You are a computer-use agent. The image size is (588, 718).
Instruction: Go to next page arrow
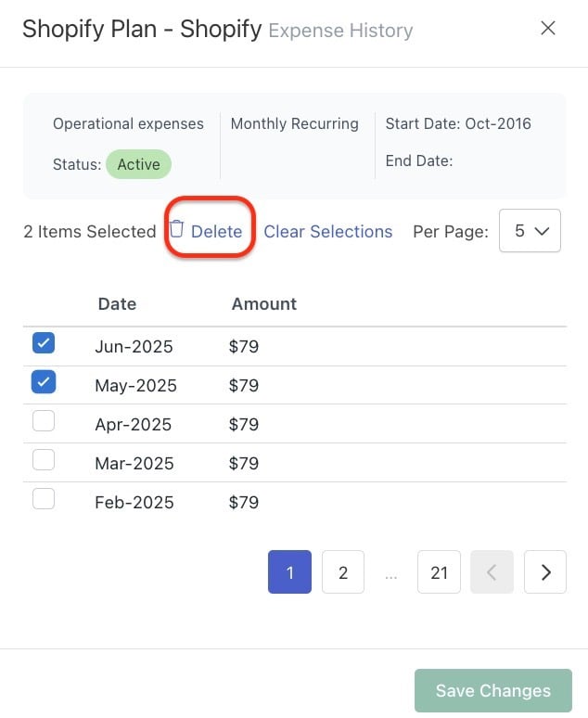point(545,572)
